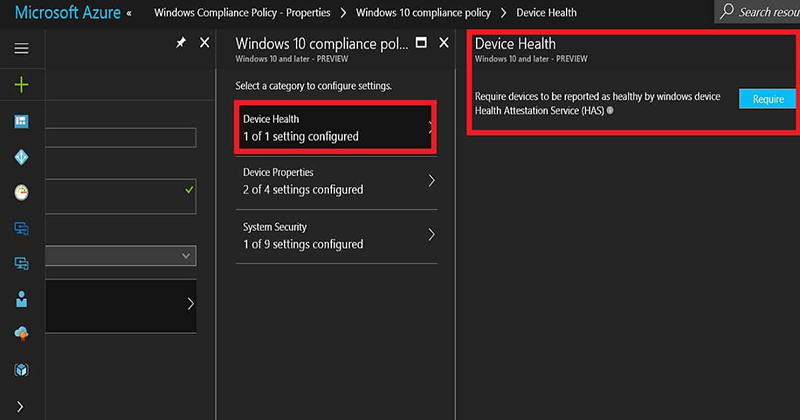The width and height of the screenshot is (800, 420).
Task: Navigate to Windows 10 compliance policy breadcrumb
Action: click(423, 13)
